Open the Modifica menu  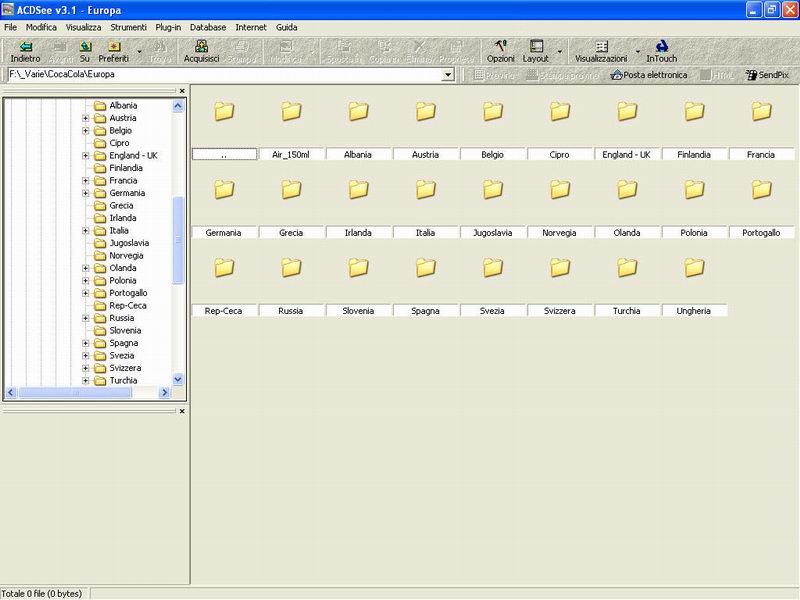pyautogui.click(x=41, y=28)
